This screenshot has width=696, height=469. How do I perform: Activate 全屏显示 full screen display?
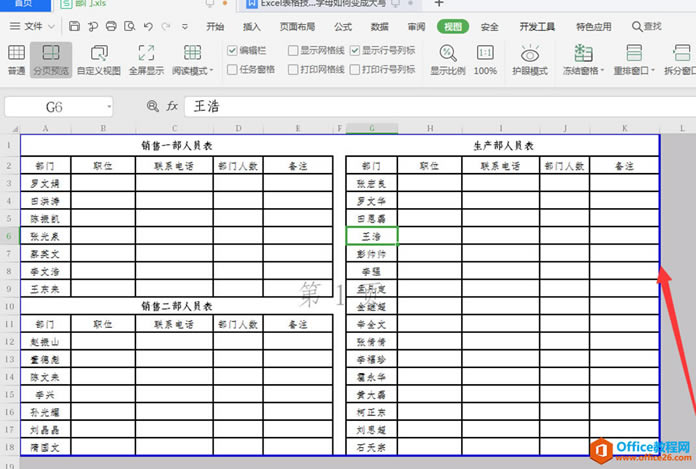click(x=146, y=60)
